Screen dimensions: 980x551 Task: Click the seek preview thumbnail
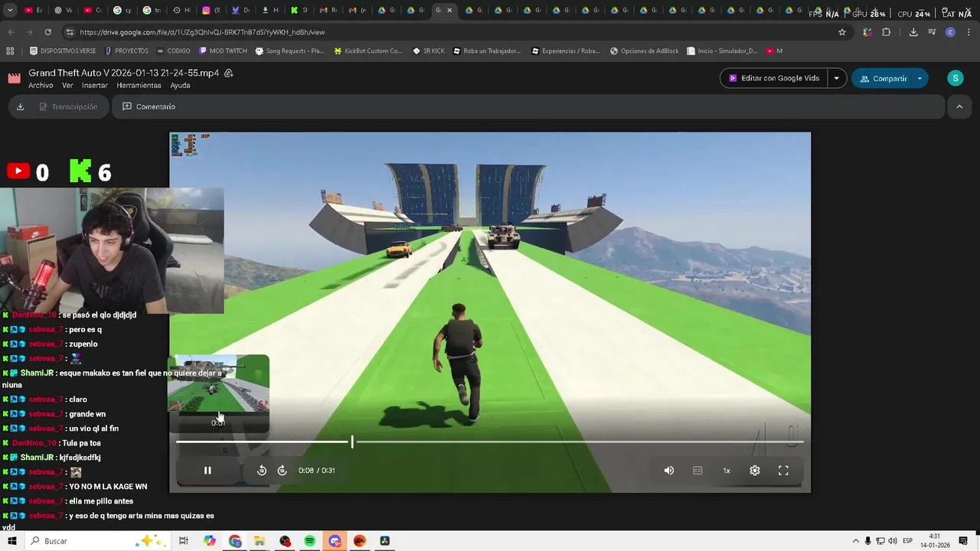[x=218, y=383]
